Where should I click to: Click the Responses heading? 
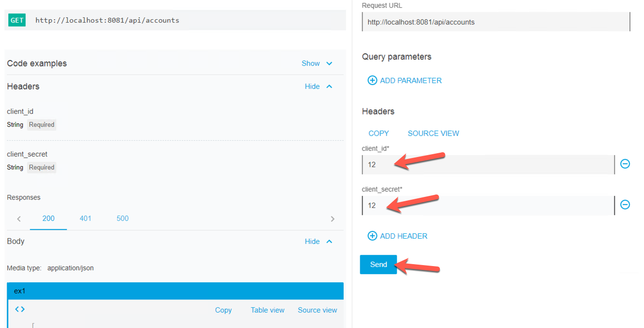[x=24, y=197]
